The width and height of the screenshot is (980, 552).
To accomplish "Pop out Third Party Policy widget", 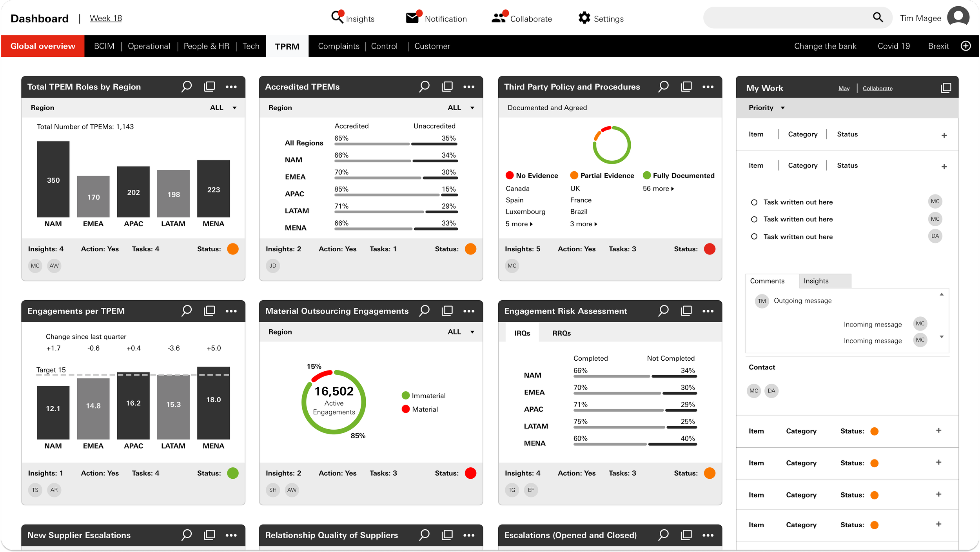I will click(x=686, y=87).
